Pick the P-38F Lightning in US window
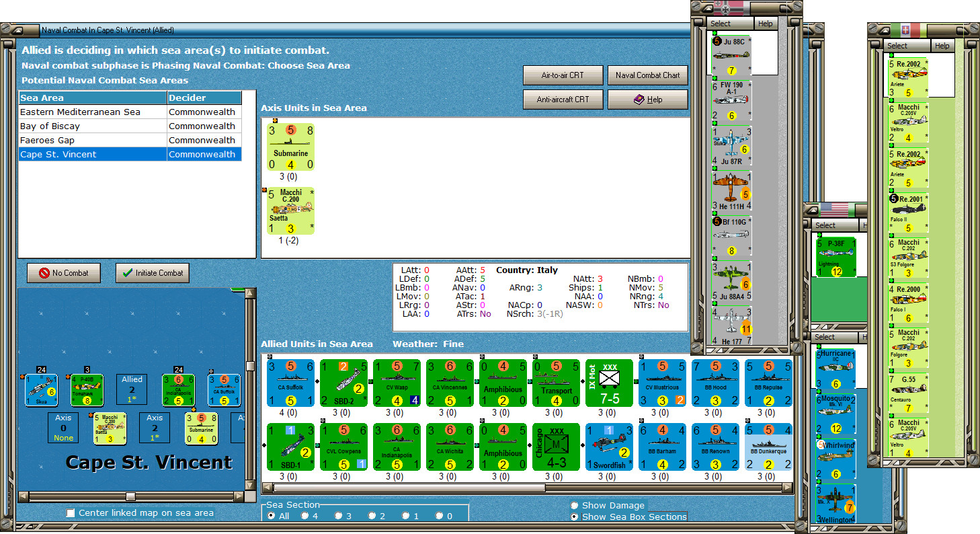Screen dimensions: 980x534 point(836,256)
